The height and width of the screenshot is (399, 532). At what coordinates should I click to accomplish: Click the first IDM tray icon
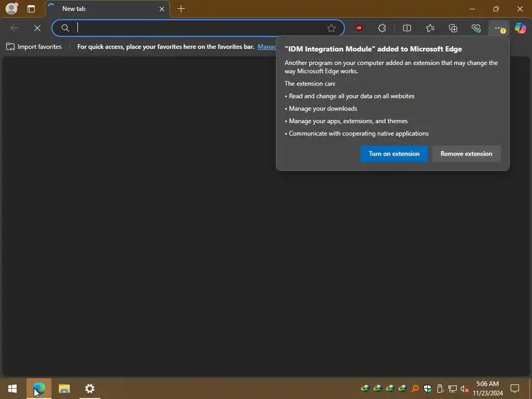(365, 389)
